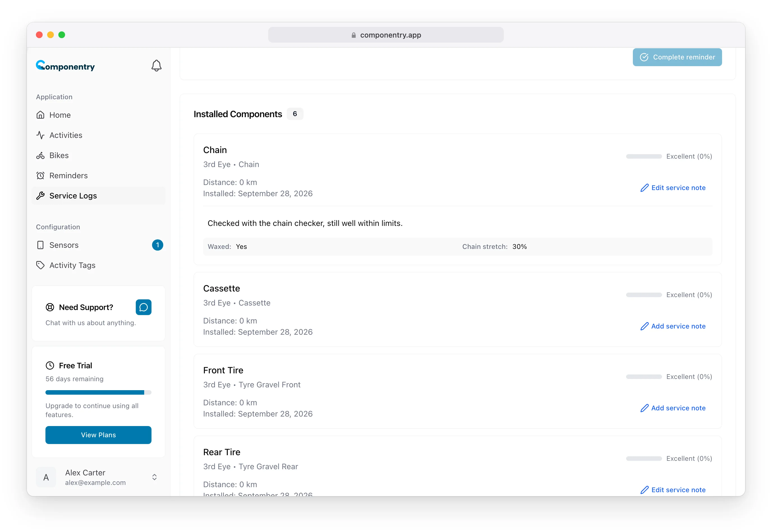Click the Sensors device icon

pyautogui.click(x=40, y=245)
